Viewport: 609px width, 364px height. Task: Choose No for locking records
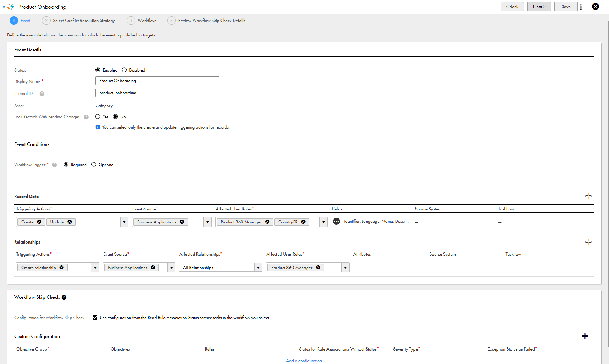[116, 116]
